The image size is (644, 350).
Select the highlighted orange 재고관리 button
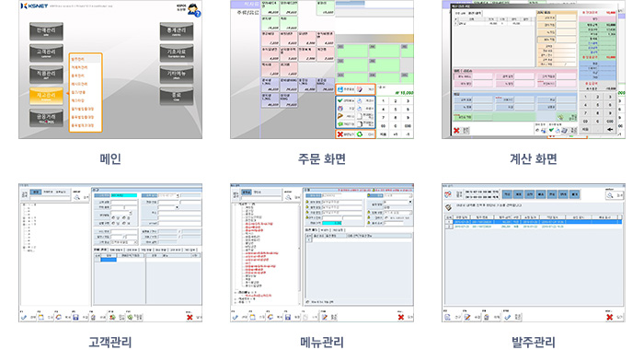(x=46, y=96)
